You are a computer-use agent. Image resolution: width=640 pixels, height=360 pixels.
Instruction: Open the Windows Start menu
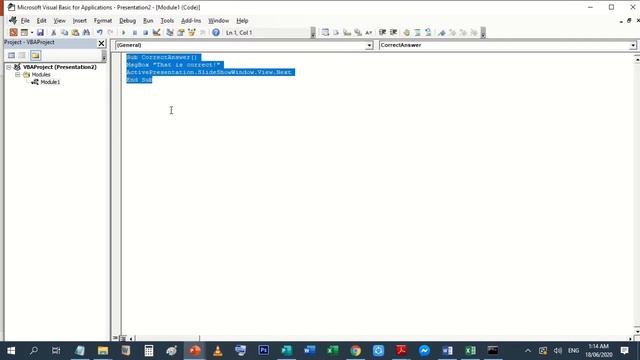click(11, 351)
